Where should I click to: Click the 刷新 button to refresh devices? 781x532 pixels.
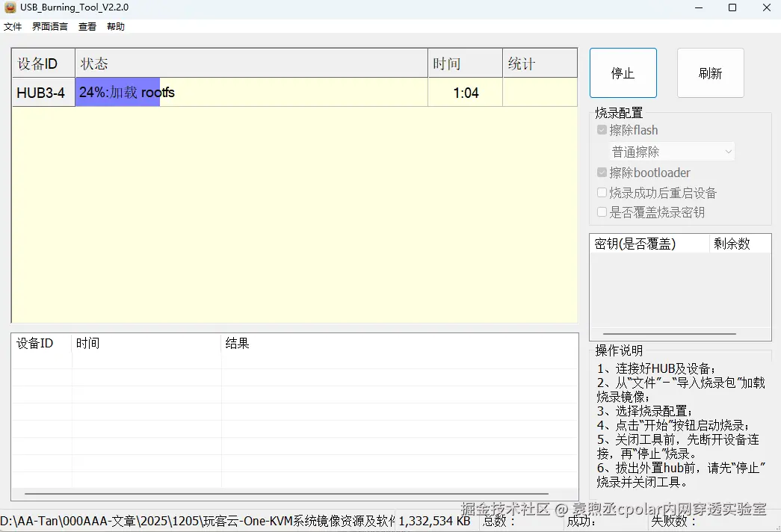click(709, 72)
